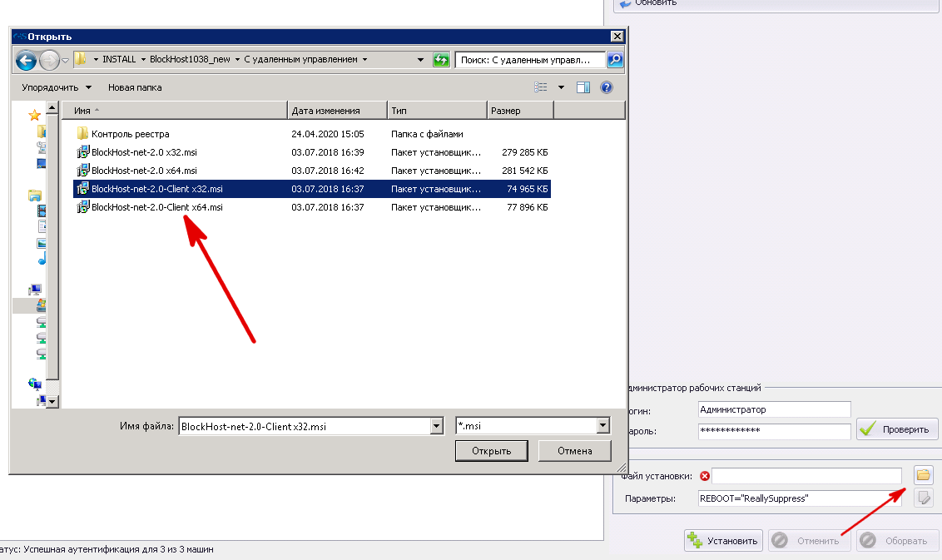Click the 'Проверить' button
The width and height of the screenshot is (942, 560).
pyautogui.click(x=897, y=429)
